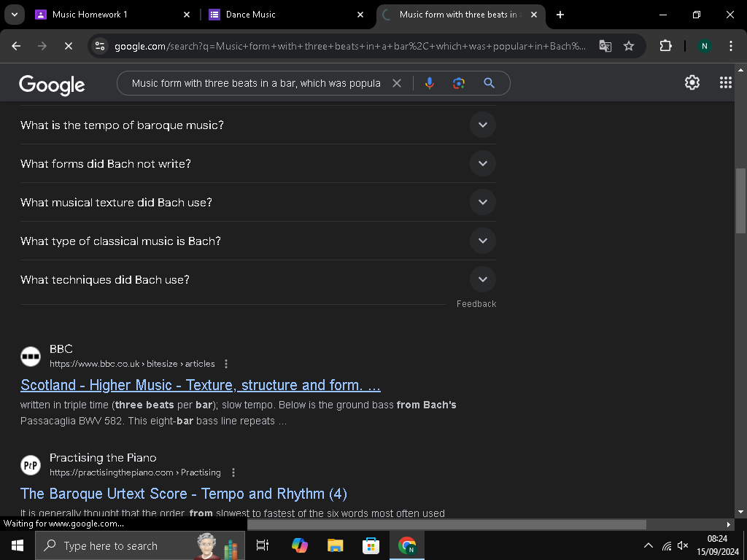Open the Chrome three-dot menu
747x560 pixels.
(x=731, y=46)
